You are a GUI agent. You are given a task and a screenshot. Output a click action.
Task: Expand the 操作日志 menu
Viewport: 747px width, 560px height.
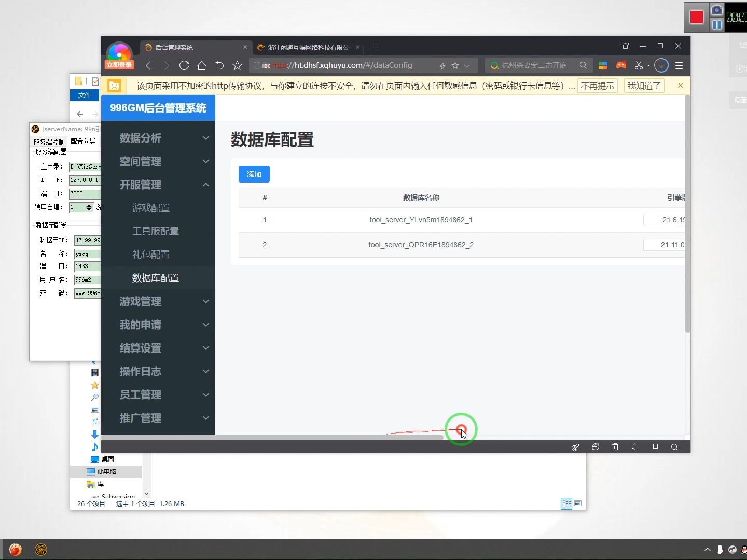158,371
